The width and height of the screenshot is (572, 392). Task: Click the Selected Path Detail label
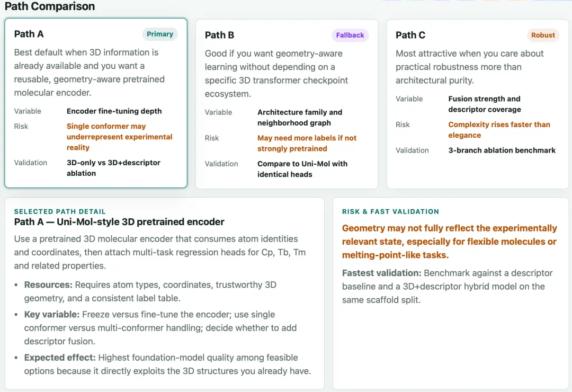[x=60, y=211]
